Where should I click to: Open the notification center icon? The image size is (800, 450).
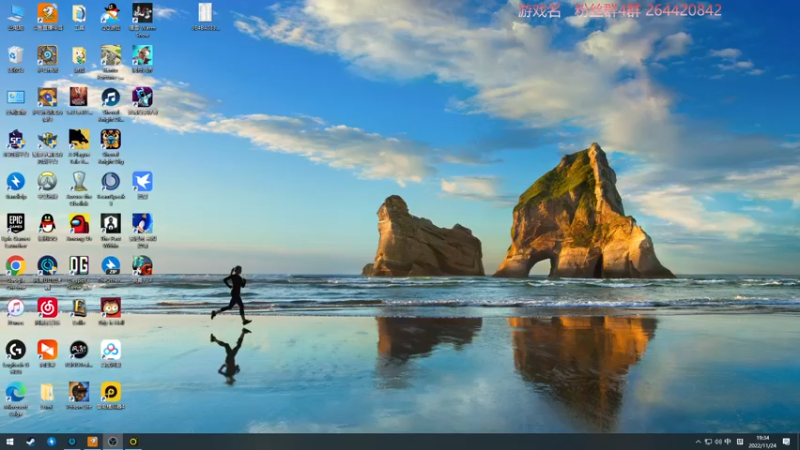[786, 442]
